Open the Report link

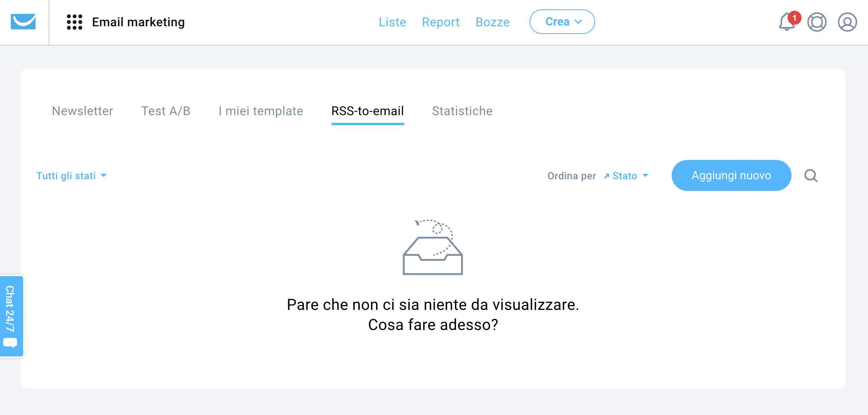point(441,22)
